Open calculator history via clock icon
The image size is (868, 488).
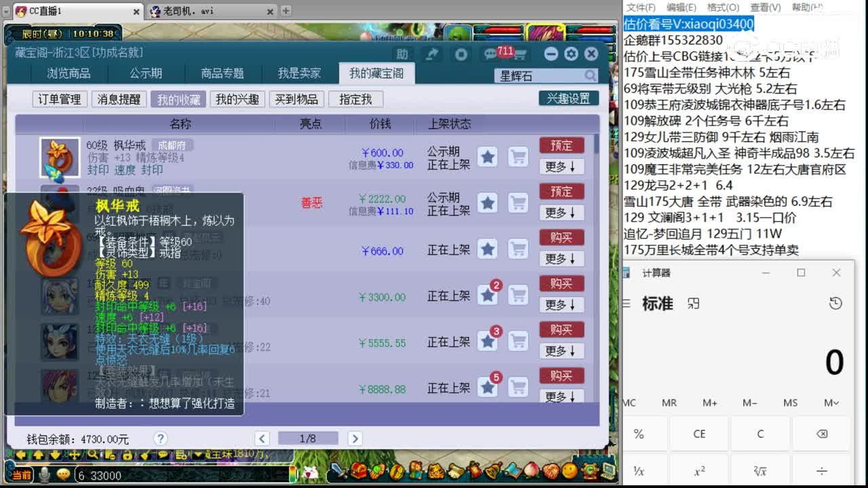[x=836, y=304]
